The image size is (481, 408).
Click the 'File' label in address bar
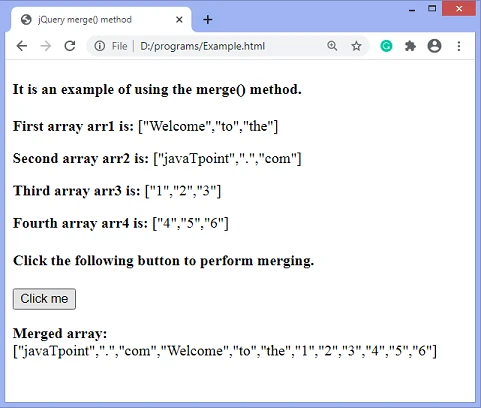[119, 46]
